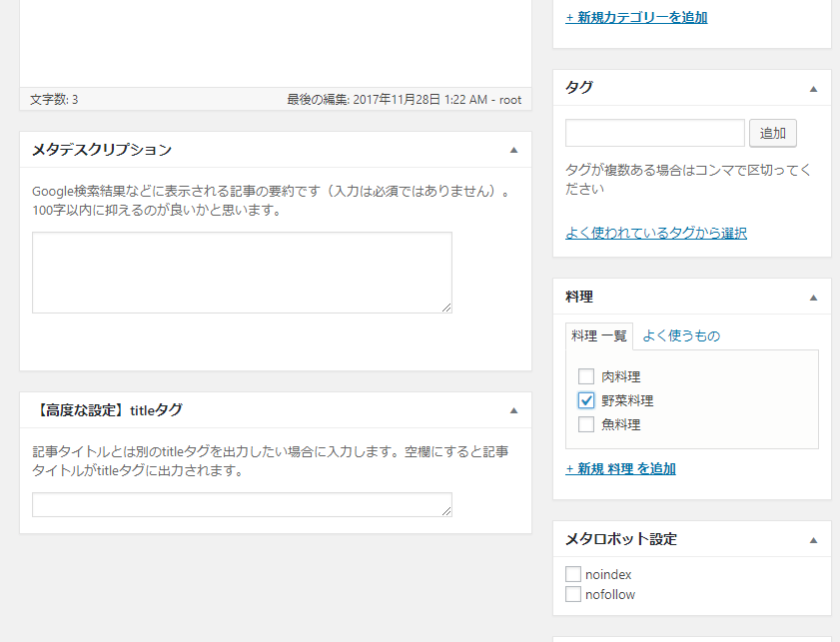This screenshot has width=840, height=642.
Task: Click よく使われているタグから選択 link
Action: (655, 233)
